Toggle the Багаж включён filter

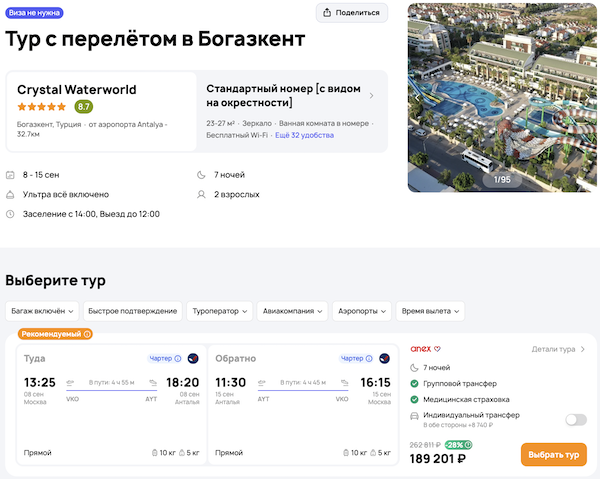[41, 311]
